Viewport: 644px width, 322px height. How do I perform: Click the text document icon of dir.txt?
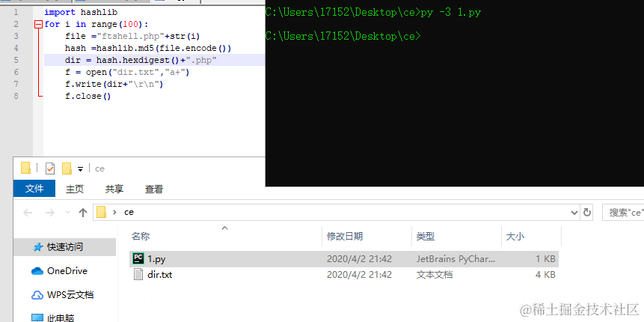[138, 274]
